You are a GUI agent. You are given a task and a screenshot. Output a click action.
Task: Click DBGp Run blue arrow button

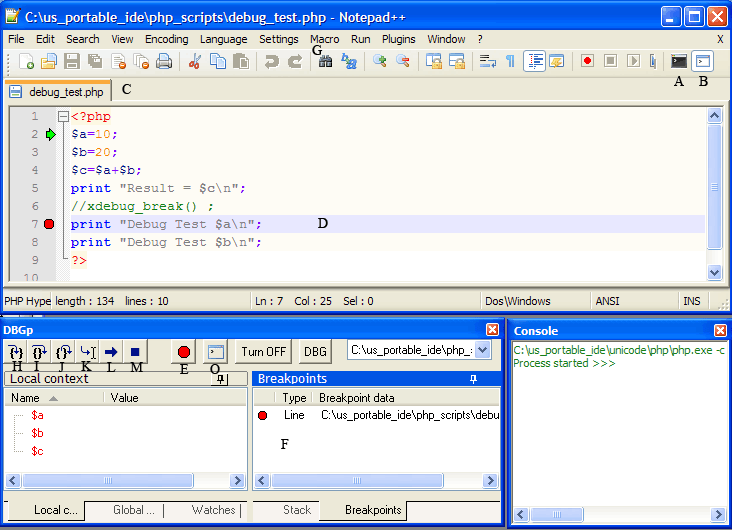(x=111, y=352)
